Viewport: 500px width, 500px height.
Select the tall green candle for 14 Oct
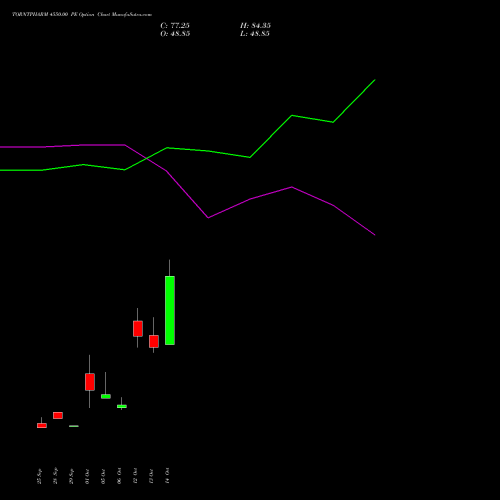click(x=170, y=310)
